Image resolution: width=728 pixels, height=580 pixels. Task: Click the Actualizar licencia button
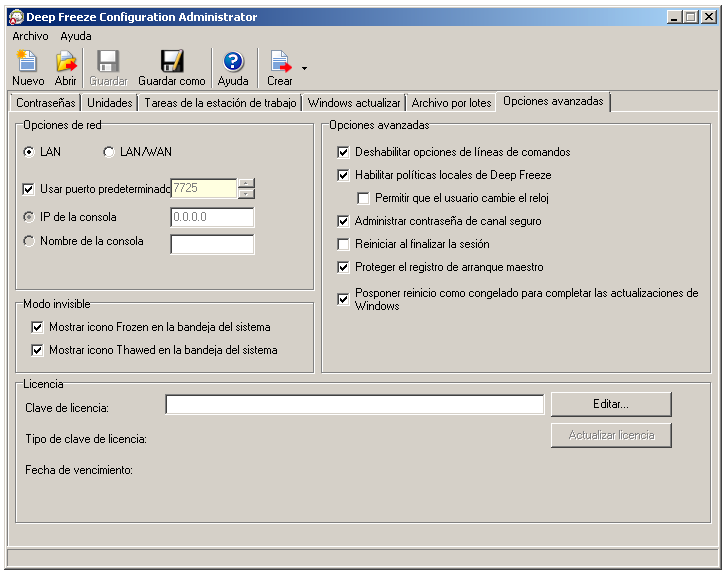[x=611, y=435]
